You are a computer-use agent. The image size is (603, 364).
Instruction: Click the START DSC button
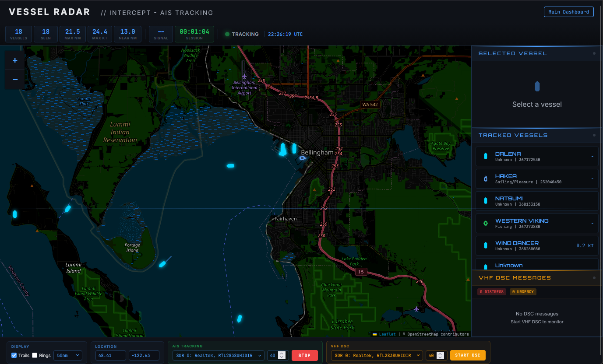(x=468, y=355)
